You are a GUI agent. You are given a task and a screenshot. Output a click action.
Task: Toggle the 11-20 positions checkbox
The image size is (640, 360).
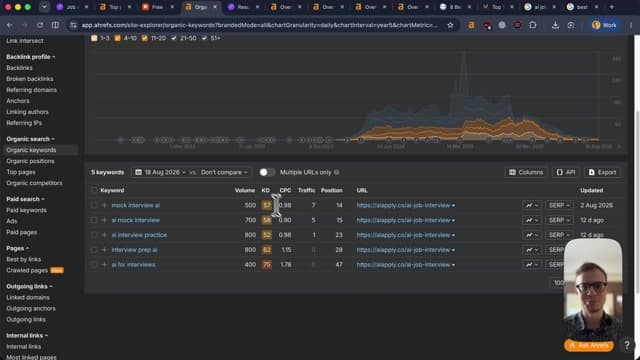pos(144,38)
